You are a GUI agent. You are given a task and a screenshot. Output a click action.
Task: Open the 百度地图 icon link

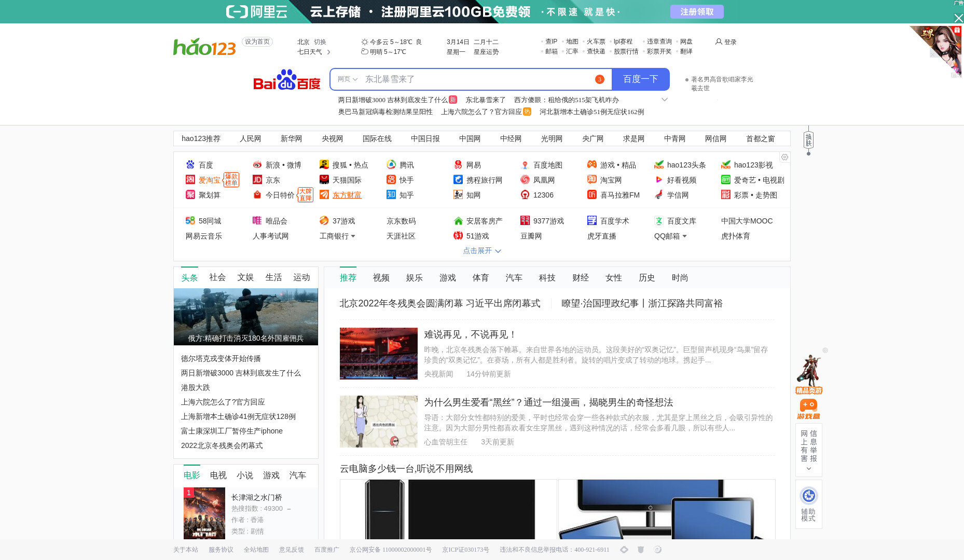pyautogui.click(x=525, y=165)
